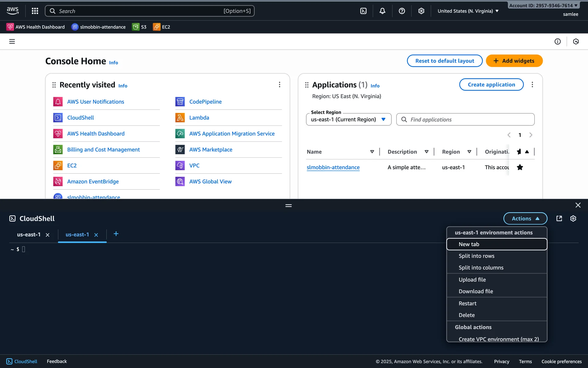The width and height of the screenshot is (588, 368).
Task: Click Create application button
Action: click(491, 85)
